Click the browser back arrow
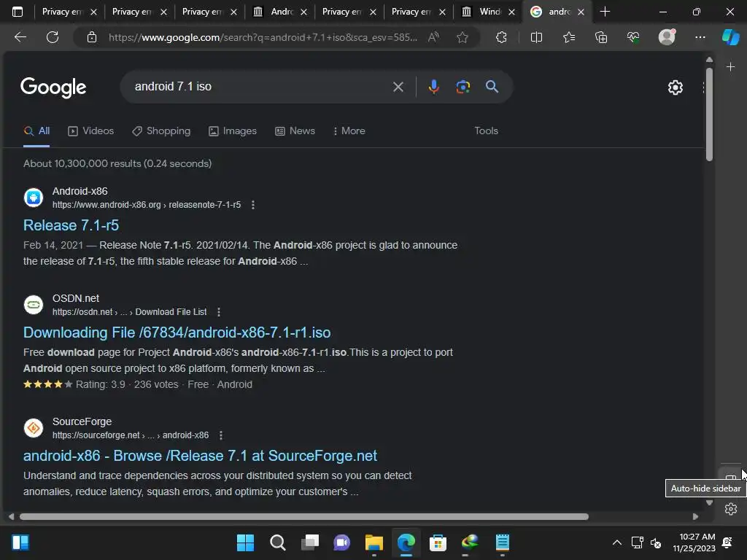The image size is (747, 560). pyautogui.click(x=20, y=37)
